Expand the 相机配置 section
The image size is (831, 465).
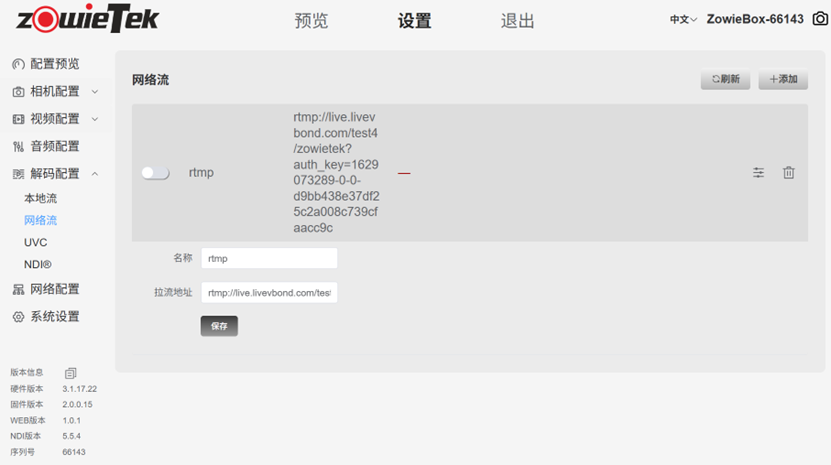[54, 91]
